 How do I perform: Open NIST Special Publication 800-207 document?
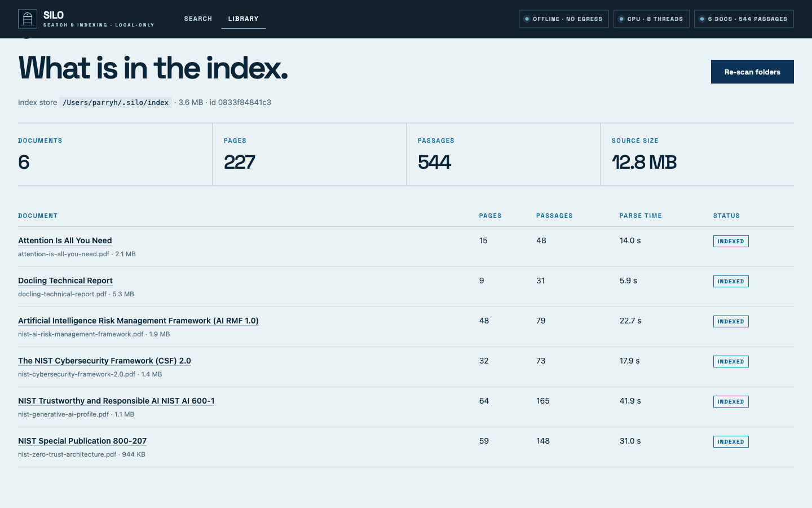click(x=82, y=441)
